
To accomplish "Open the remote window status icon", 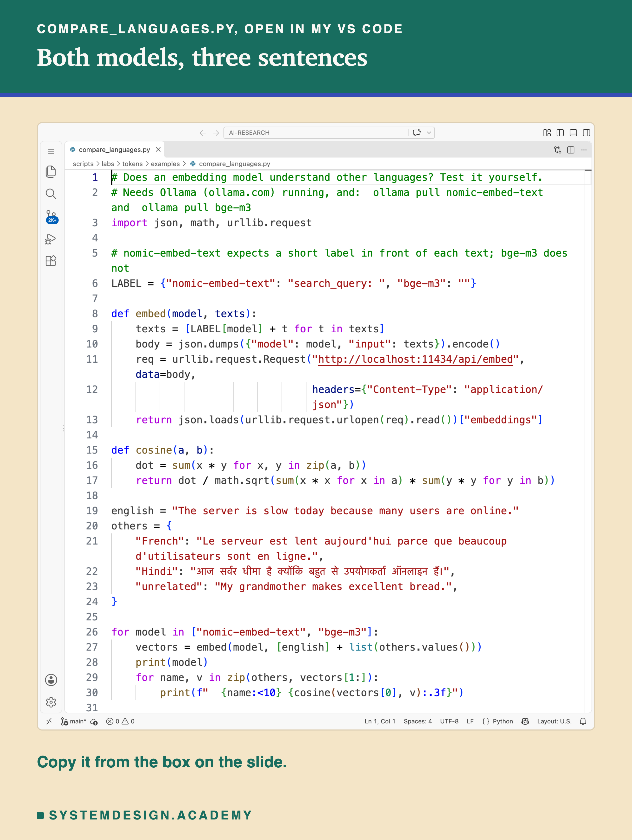I will 49,721.
